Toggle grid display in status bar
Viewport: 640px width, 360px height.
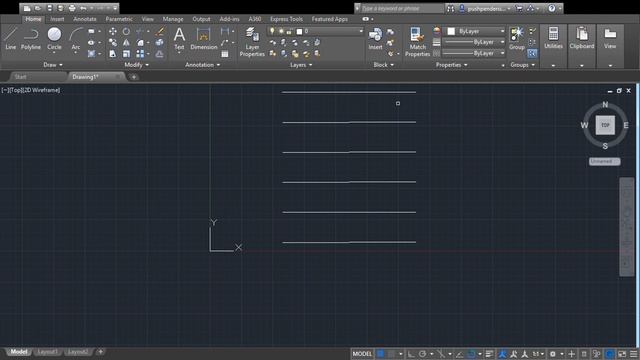click(x=381, y=354)
